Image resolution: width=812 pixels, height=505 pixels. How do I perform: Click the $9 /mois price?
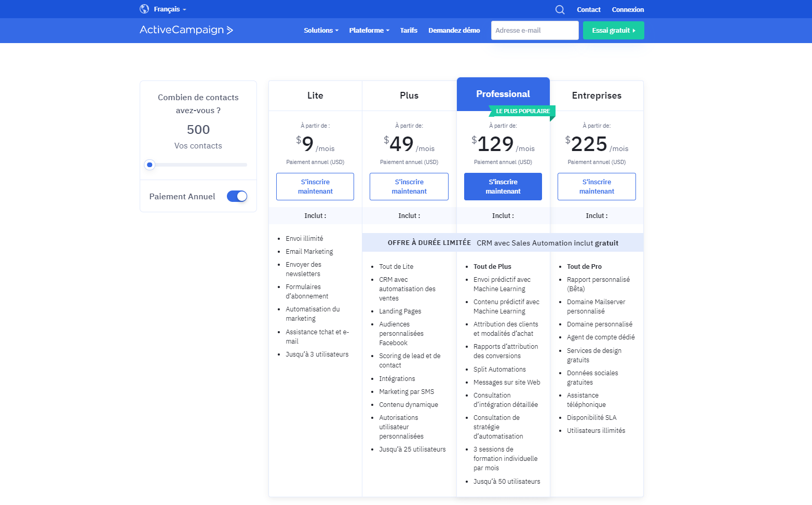click(x=315, y=144)
